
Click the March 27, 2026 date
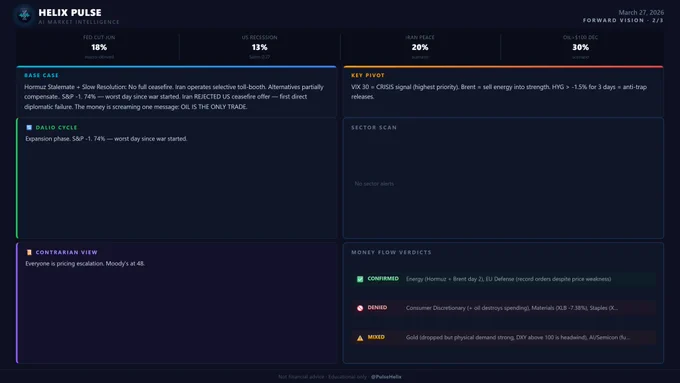point(641,13)
